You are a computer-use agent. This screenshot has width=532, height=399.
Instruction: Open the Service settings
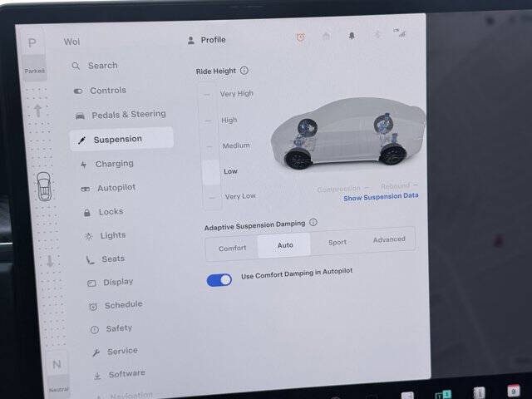click(115, 351)
